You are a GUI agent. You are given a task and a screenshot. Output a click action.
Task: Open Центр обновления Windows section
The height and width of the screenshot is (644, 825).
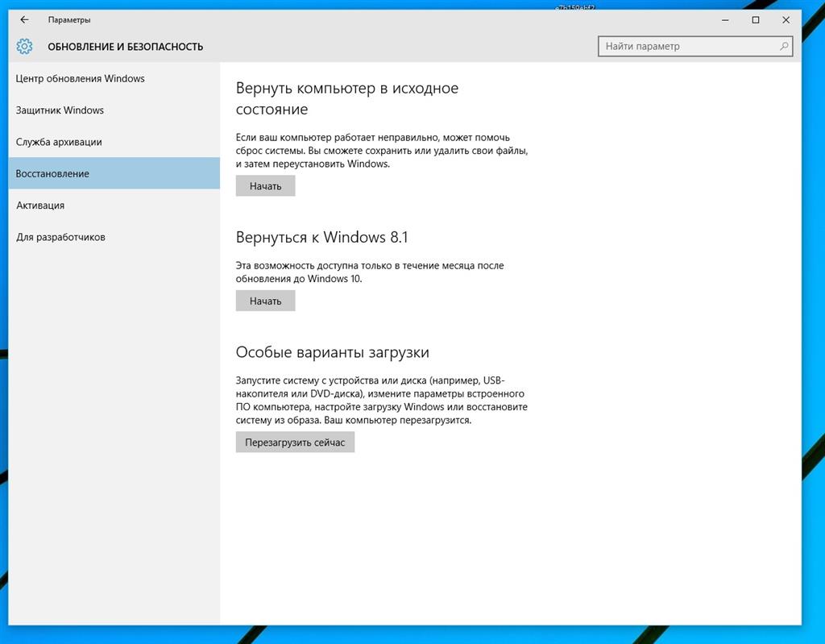click(114, 78)
